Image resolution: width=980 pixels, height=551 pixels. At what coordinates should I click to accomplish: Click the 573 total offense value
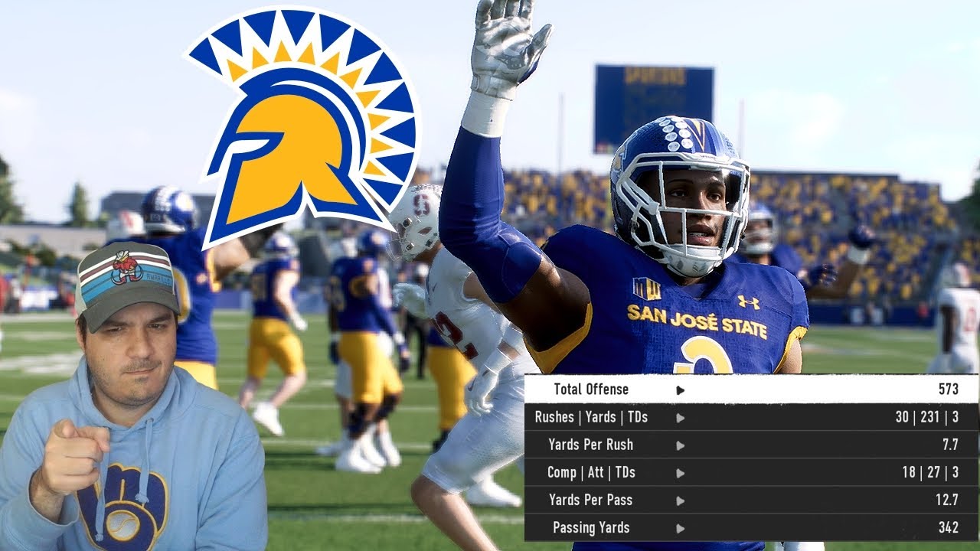[x=948, y=389]
